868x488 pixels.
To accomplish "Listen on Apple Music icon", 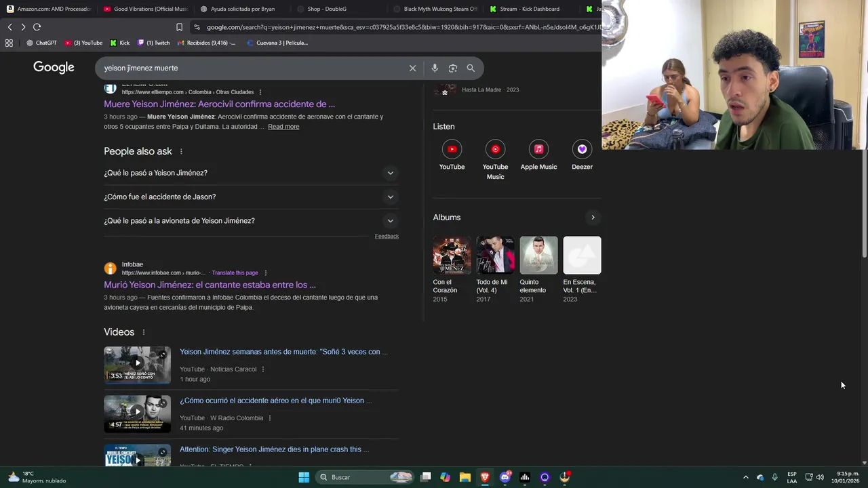I will [x=538, y=149].
